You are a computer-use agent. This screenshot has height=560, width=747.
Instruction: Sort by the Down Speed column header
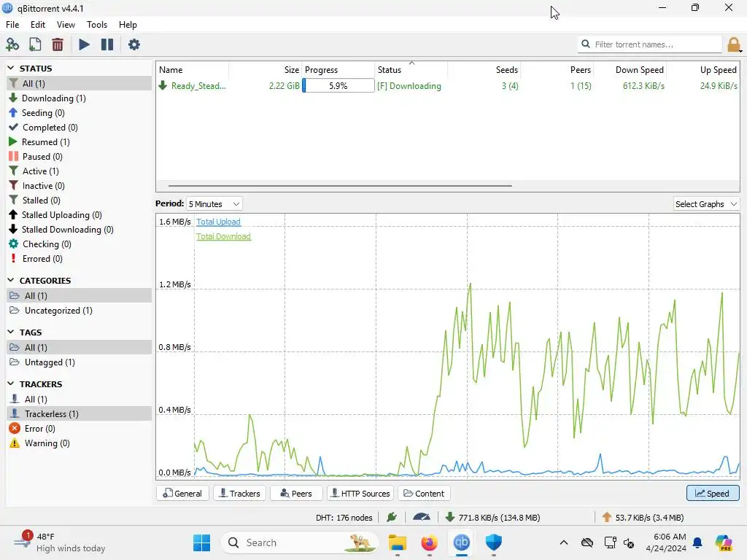coord(630,69)
